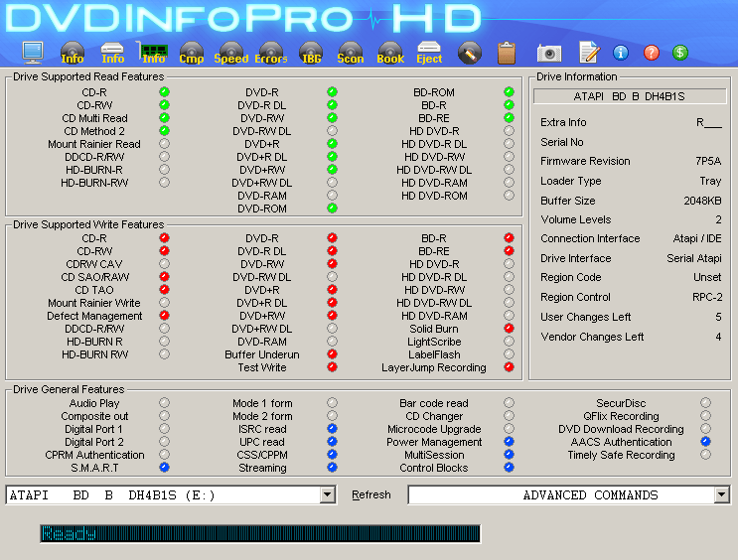The height and width of the screenshot is (560, 738).
Task: Click the Connection Interface value Atapi / IDE
Action: click(696, 238)
